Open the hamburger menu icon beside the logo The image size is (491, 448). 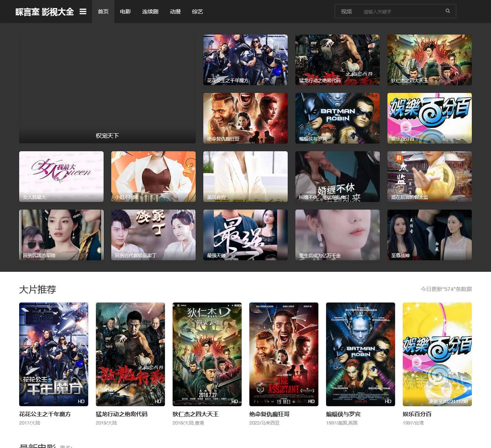coord(83,12)
